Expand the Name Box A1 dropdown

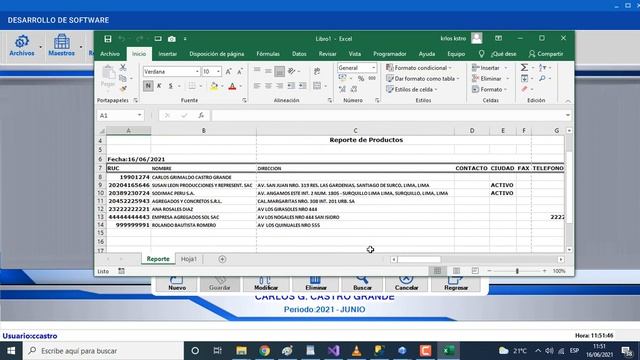click(139, 116)
